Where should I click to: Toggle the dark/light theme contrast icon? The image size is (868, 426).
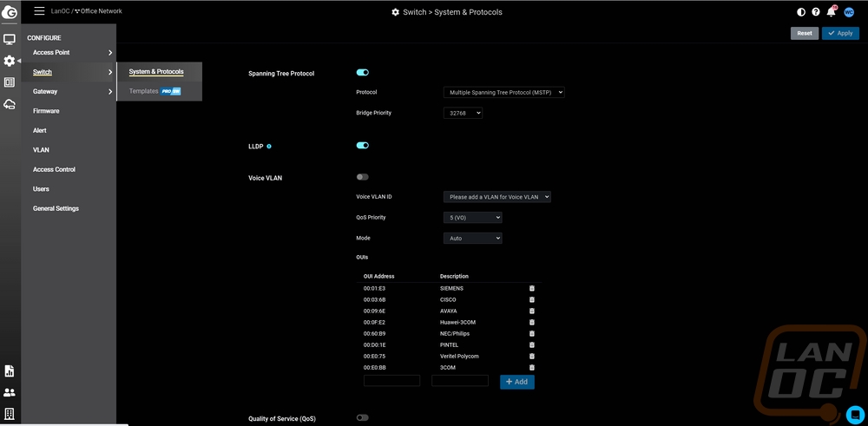[x=801, y=12]
